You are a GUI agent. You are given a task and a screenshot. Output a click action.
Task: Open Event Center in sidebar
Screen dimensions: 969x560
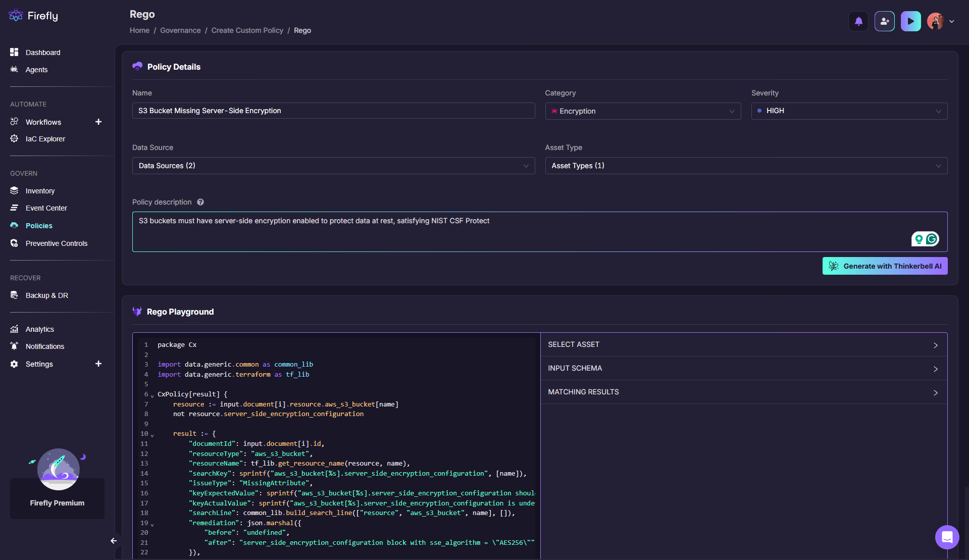click(46, 208)
